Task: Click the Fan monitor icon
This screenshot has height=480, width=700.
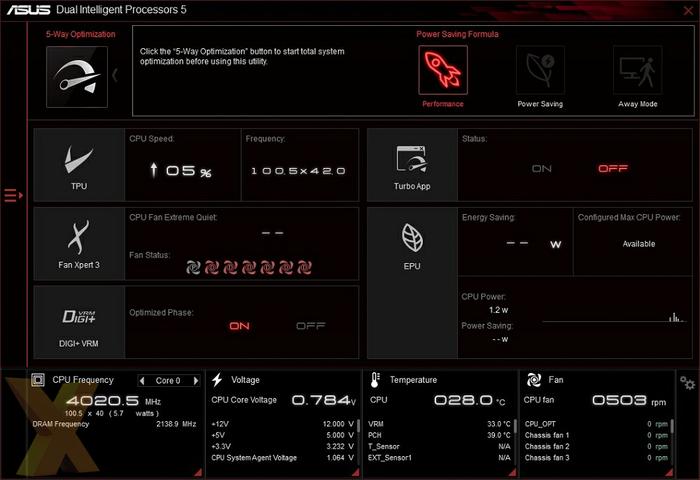Action: 533,380
